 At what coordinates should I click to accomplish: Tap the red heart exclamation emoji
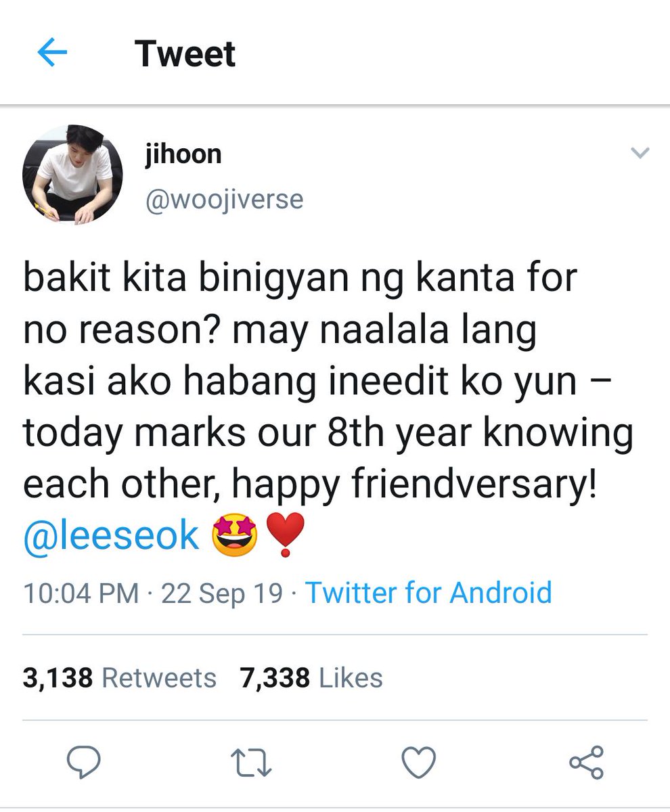click(x=286, y=535)
